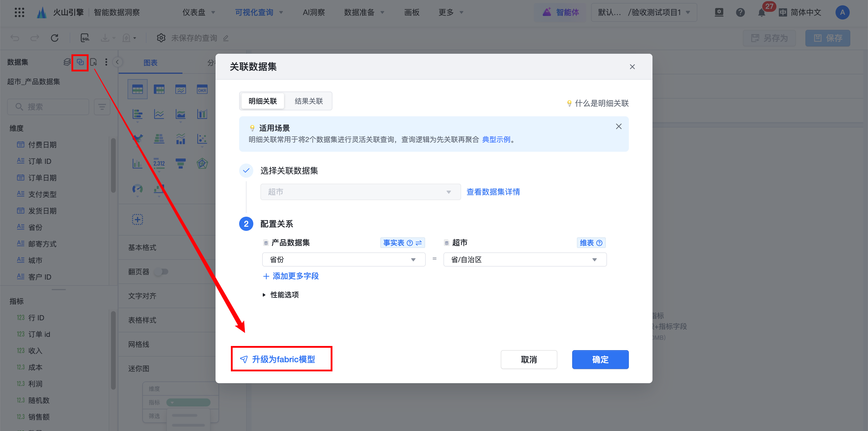Select 明细关联 join mode

click(x=262, y=101)
